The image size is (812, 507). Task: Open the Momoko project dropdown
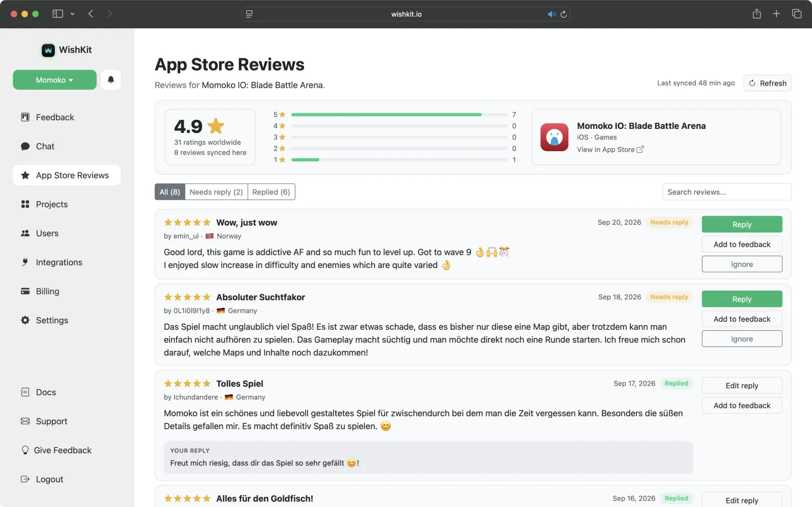[55, 80]
